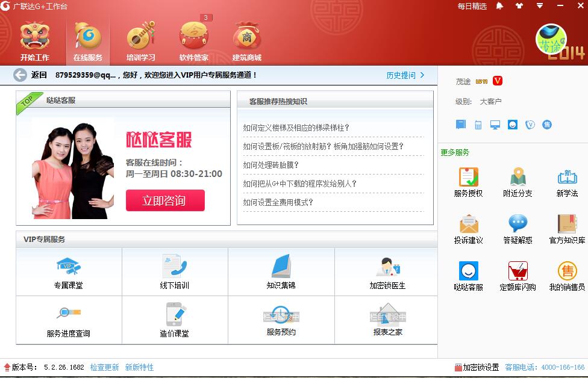Image resolution: width=588 pixels, height=378 pixels.
Task: Click the 每日精选 link in title bar
Action: click(x=472, y=6)
